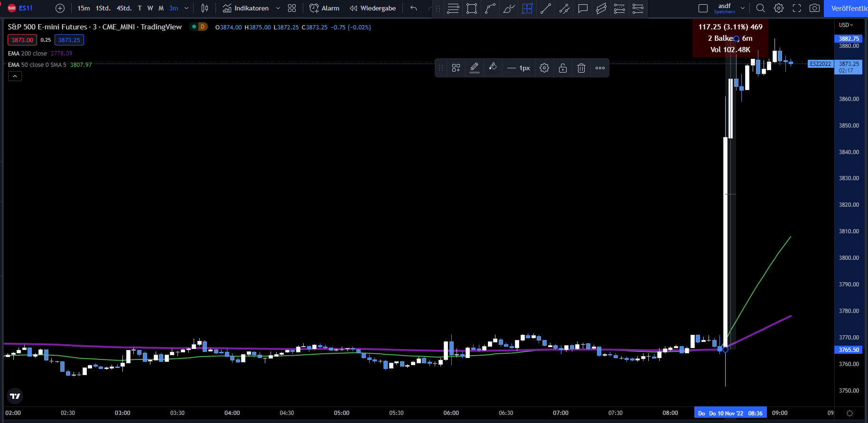Select the horizontal line drawing tool

click(453, 9)
